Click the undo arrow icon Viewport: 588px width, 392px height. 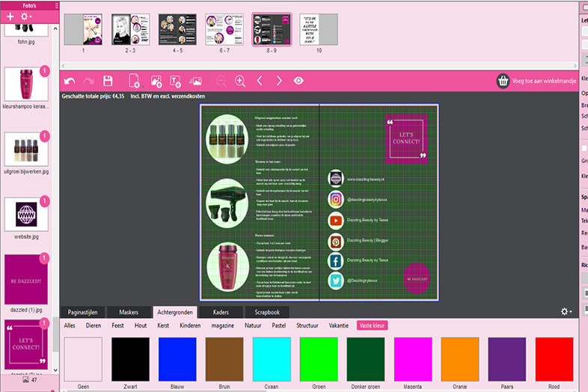(70, 81)
